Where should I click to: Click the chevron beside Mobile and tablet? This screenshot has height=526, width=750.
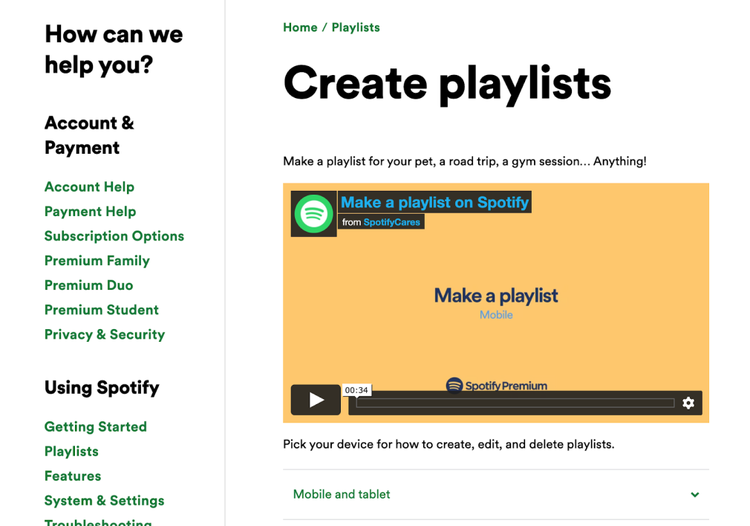(695, 495)
